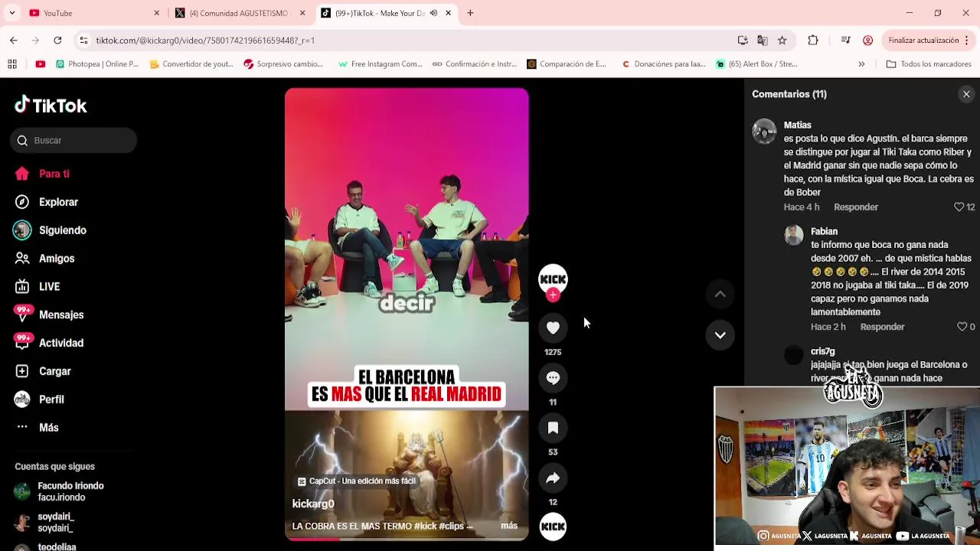The width and height of the screenshot is (980, 551).
Task: Open Todos los marcadores folder
Action: (x=929, y=64)
